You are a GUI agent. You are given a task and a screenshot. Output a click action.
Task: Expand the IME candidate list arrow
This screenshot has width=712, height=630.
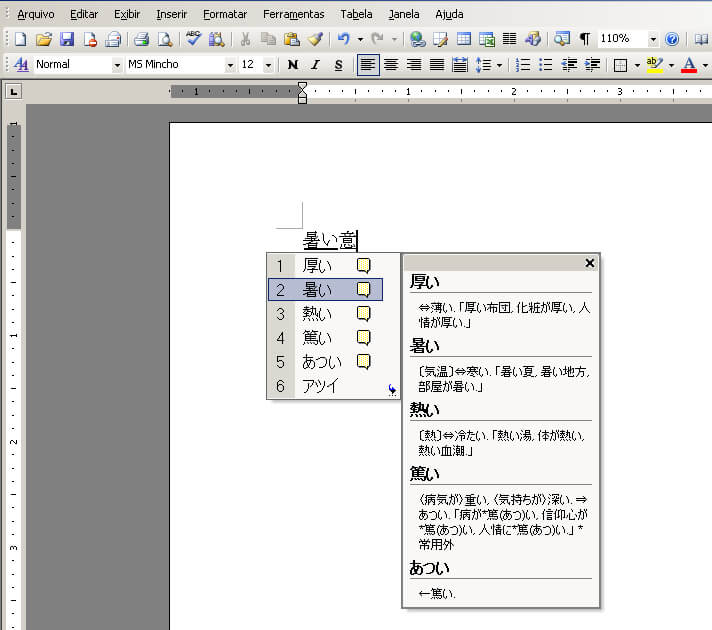392,389
